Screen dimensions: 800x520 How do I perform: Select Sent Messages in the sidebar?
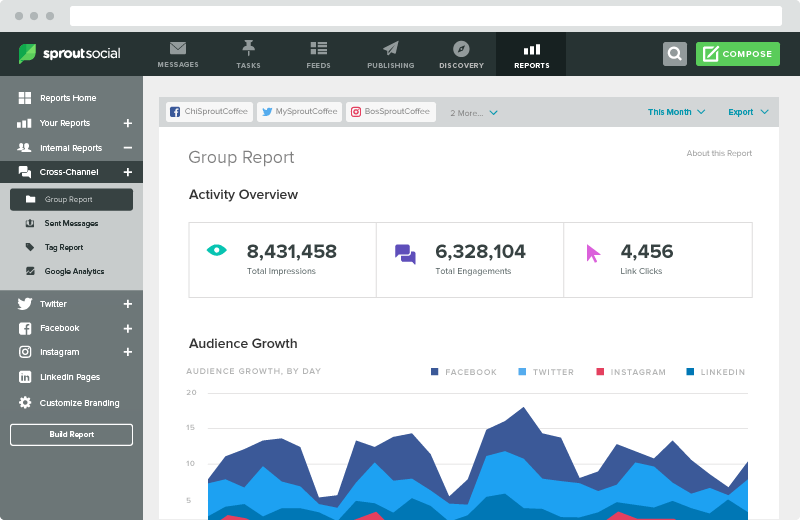tap(71, 223)
